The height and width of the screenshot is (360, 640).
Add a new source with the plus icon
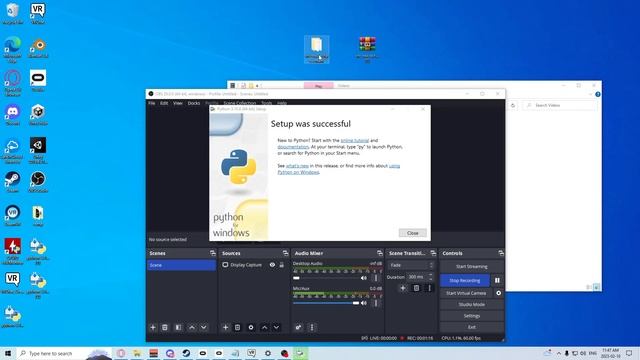(225, 327)
